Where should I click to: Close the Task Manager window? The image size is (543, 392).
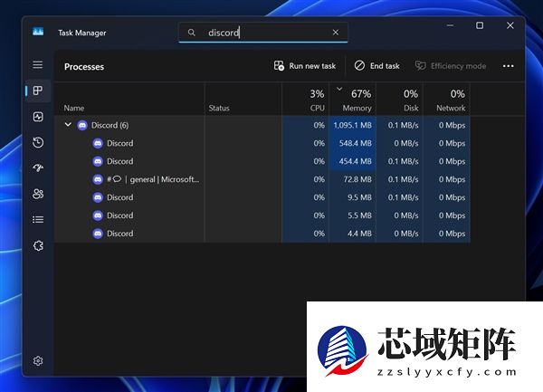(510, 25)
